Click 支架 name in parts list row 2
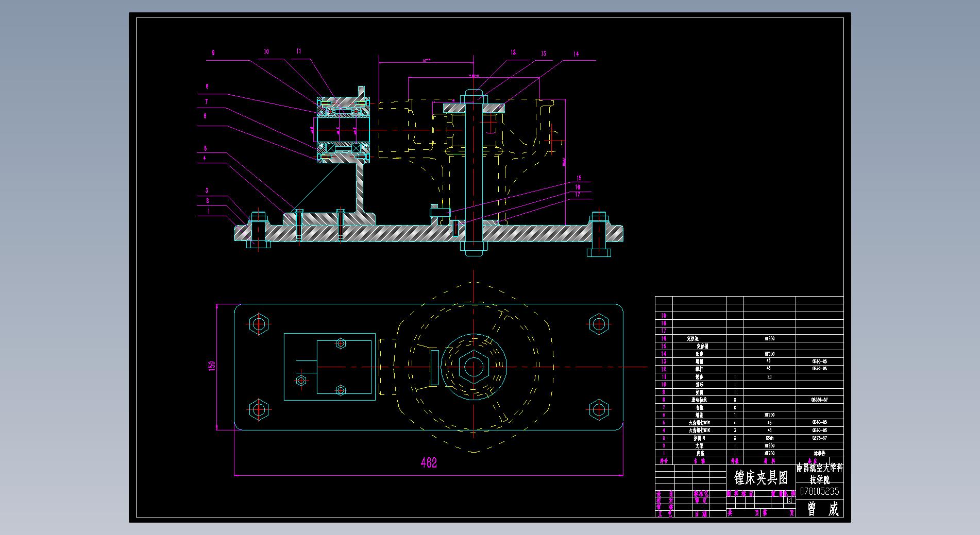 tap(699, 446)
